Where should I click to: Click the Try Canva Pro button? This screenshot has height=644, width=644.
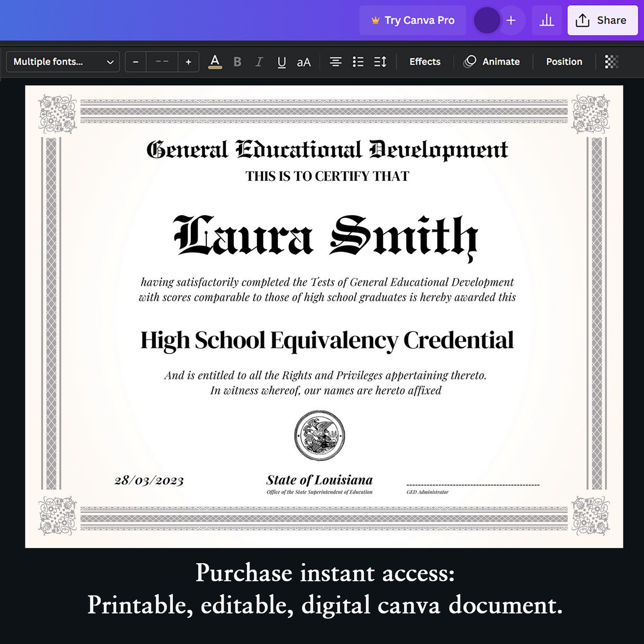[x=412, y=20]
